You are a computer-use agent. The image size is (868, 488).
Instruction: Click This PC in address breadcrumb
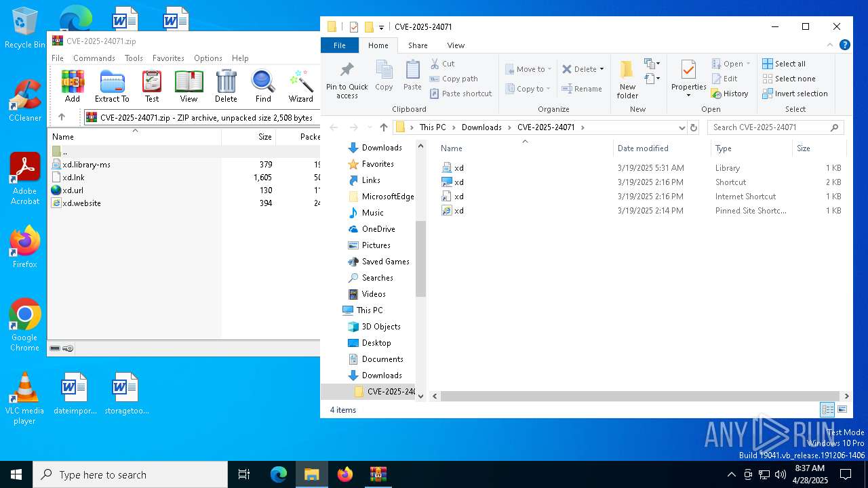[433, 127]
